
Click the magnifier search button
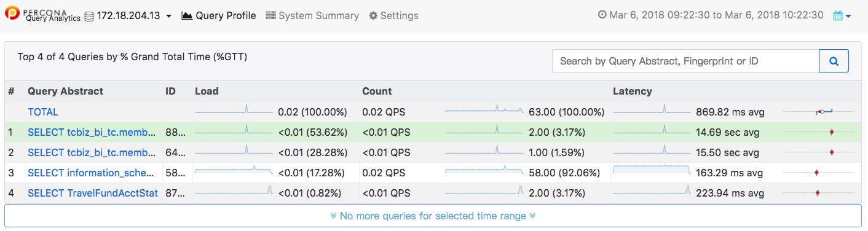coord(834,61)
